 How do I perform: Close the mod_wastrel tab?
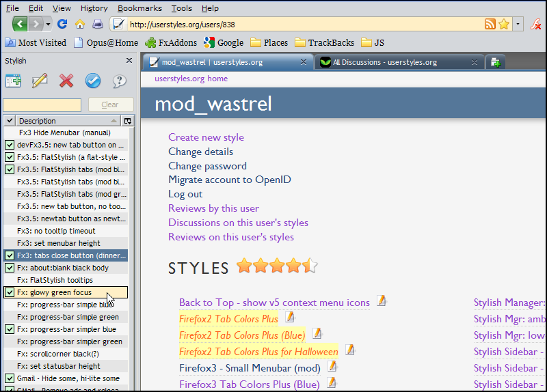tap(304, 62)
